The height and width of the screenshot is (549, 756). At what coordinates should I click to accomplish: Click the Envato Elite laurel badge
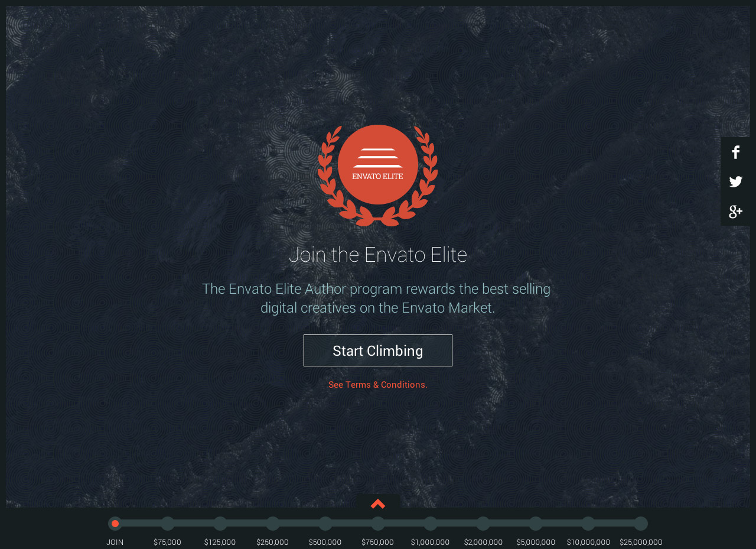(x=378, y=176)
